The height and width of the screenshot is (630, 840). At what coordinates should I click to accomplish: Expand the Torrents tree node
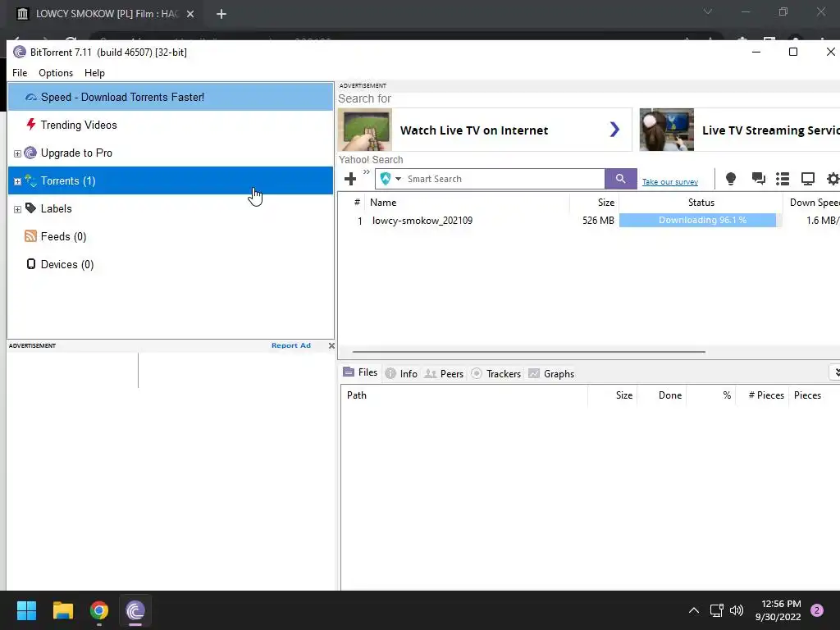click(x=17, y=181)
